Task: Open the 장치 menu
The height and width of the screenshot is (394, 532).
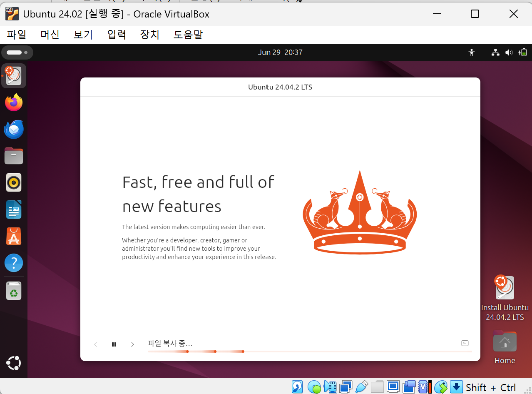Action: [150, 35]
